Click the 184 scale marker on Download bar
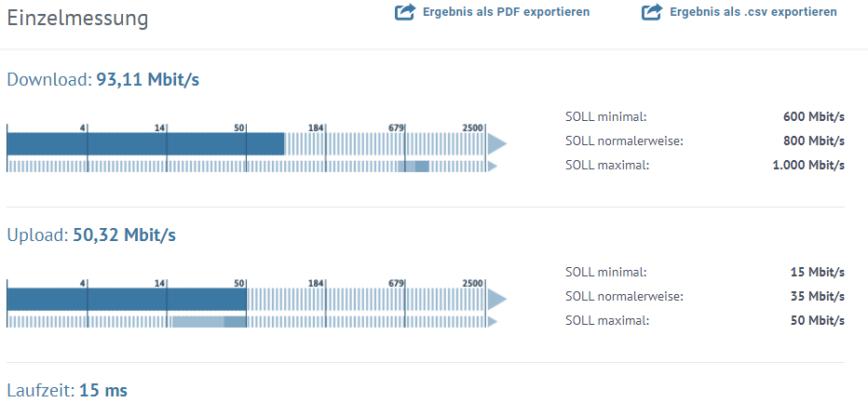Screen dimensions: 868x416 (x=316, y=127)
